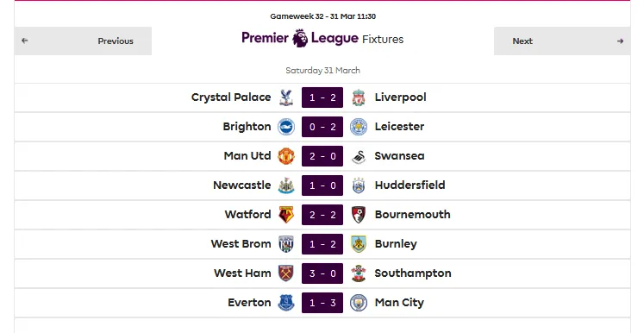Click the Leicester fox crest
The height and width of the screenshot is (333, 644).
(x=359, y=127)
